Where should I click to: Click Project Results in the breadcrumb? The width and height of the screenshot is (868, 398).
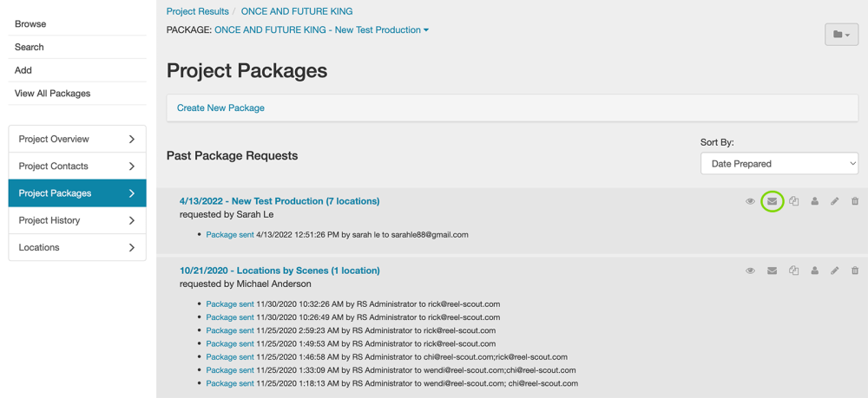click(x=198, y=11)
